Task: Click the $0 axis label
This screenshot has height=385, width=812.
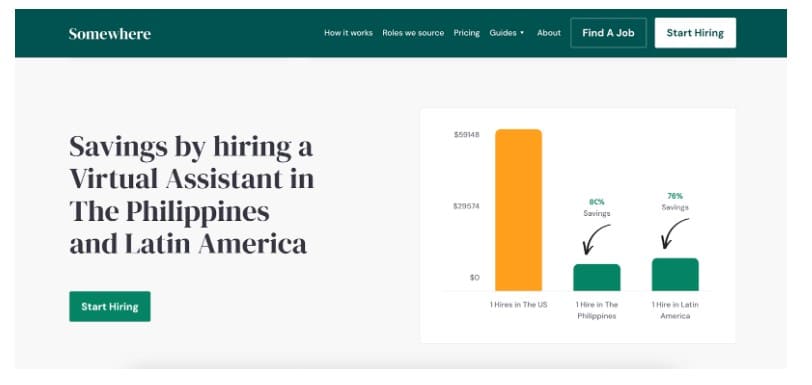Action: 474,278
